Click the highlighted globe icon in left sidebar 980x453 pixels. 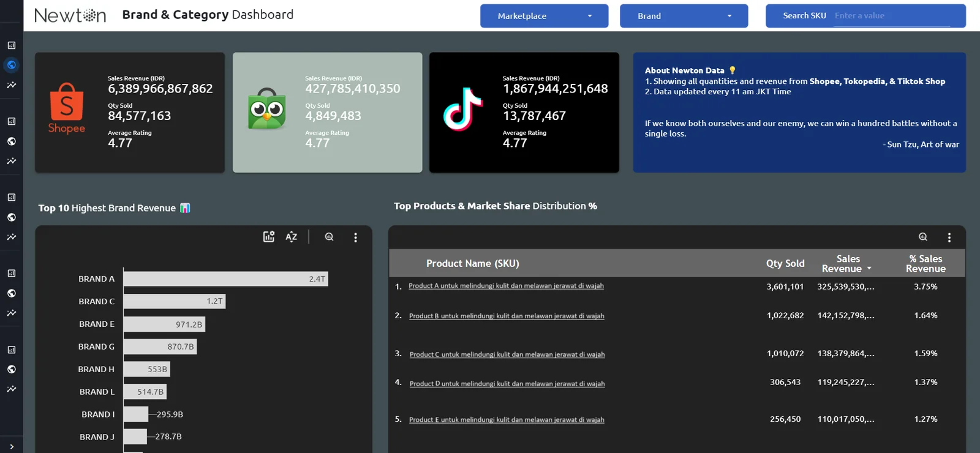(x=12, y=65)
